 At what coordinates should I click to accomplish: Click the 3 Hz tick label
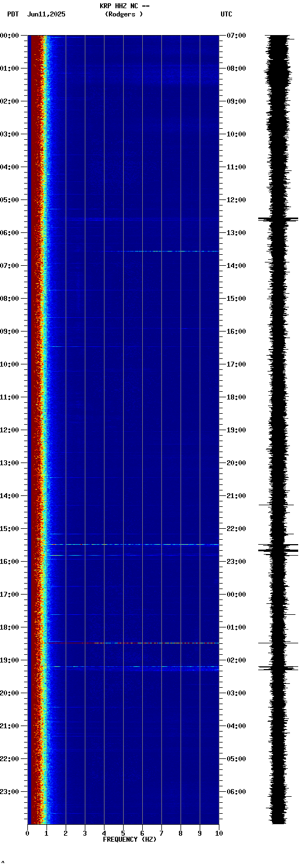[x=85, y=833]
